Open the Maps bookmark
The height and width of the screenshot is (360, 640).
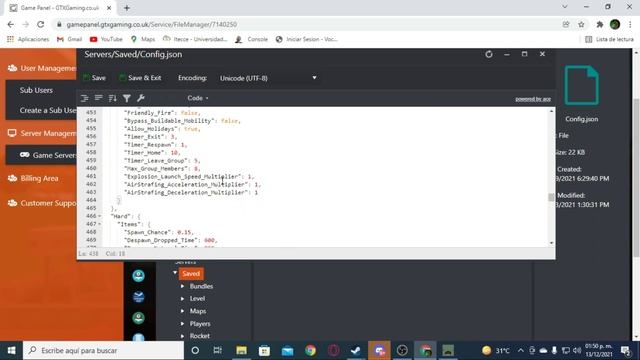[143, 39]
